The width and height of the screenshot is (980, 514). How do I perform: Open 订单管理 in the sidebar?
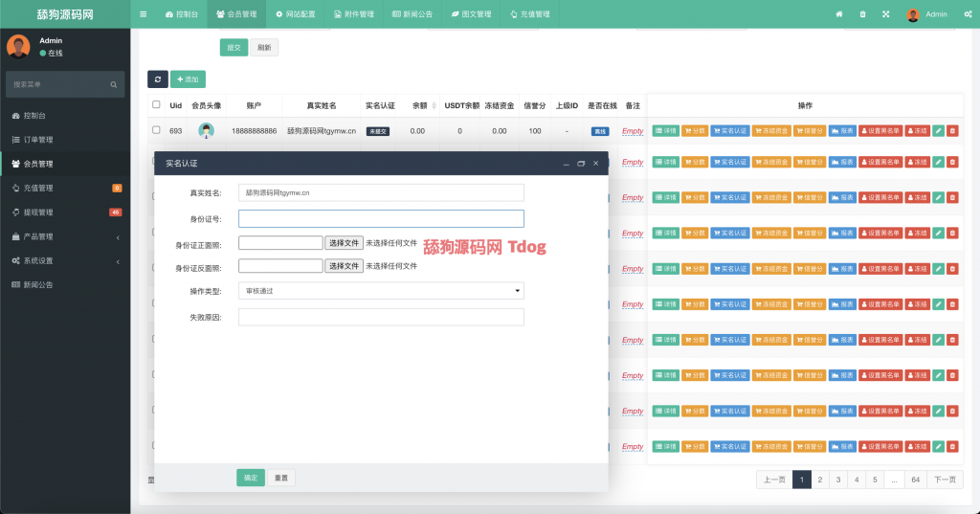coord(64,140)
